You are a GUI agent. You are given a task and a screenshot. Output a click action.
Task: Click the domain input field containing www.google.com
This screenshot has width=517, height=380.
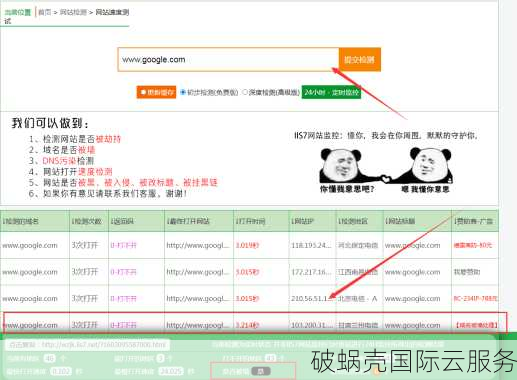(x=228, y=60)
